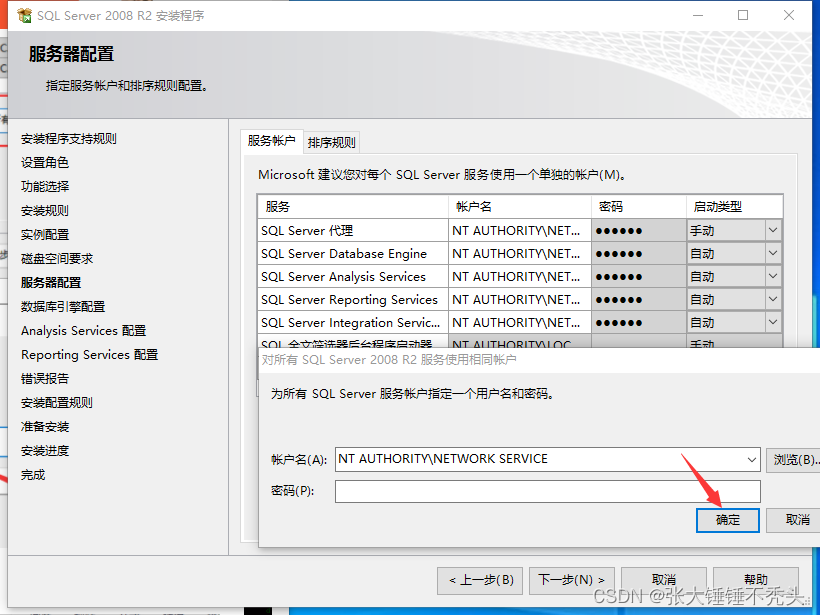Open startup type dropdown for SQL Server Reporting Services

click(x=772, y=299)
